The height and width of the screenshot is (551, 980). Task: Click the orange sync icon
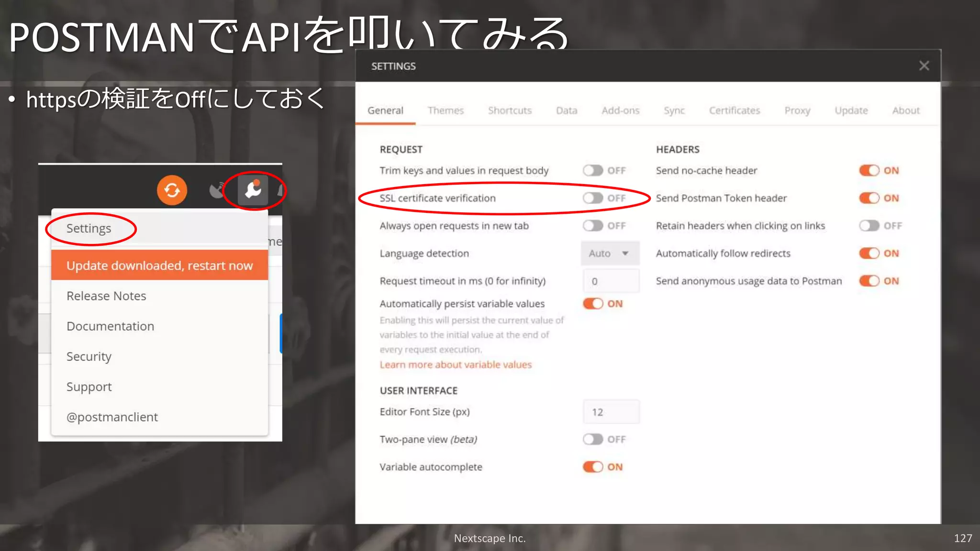tap(172, 190)
